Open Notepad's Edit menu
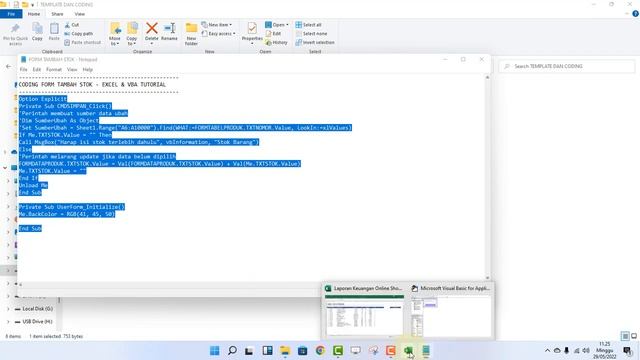Screen dimensions: 640x360 coord(37,70)
